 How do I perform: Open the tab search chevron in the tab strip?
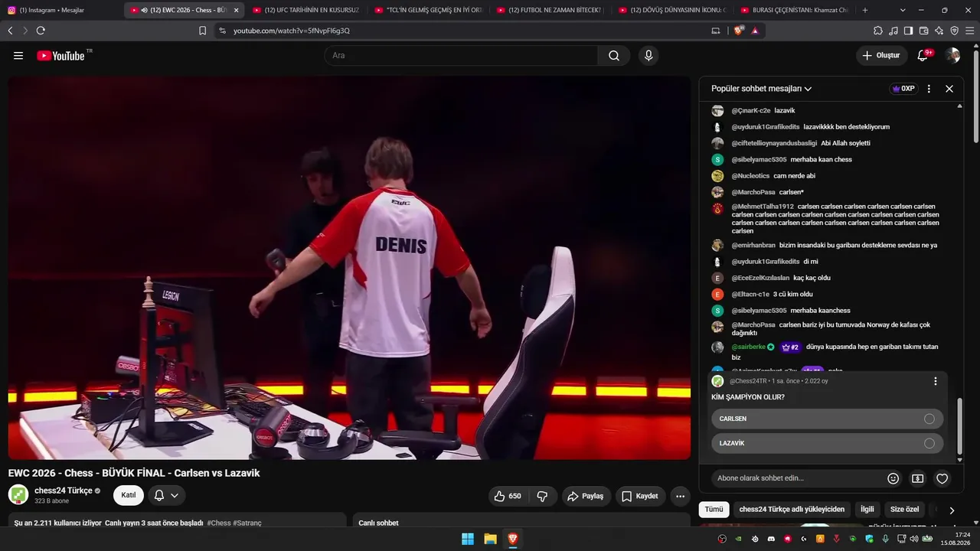[x=903, y=10]
